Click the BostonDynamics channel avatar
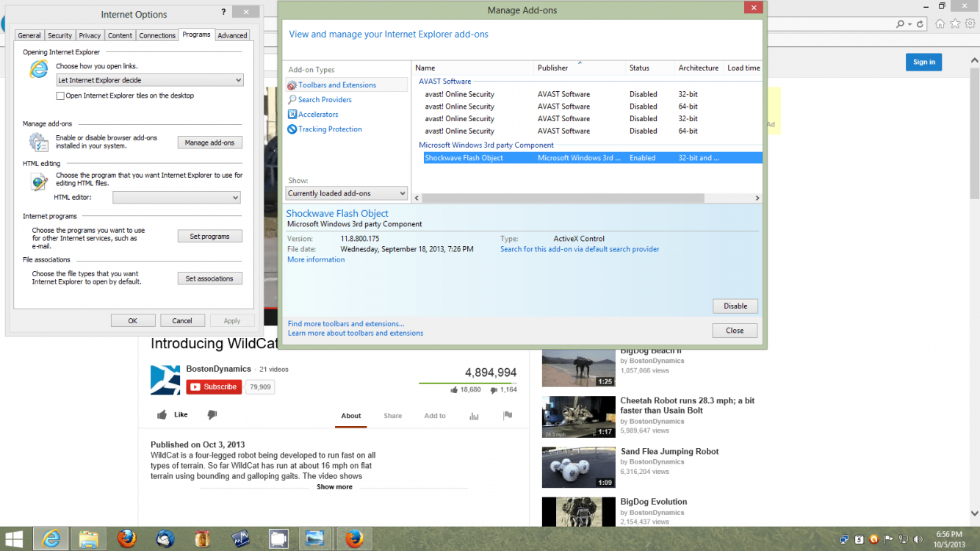The image size is (980, 551). click(165, 379)
